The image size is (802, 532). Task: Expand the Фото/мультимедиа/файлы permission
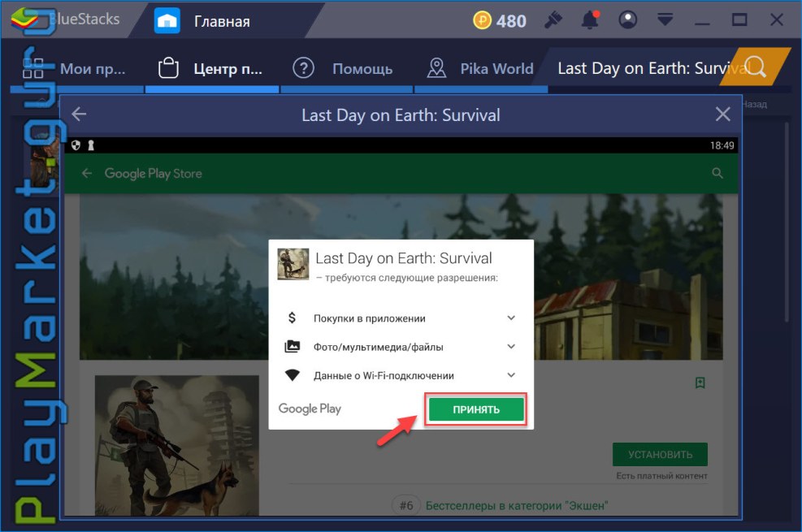coord(511,347)
